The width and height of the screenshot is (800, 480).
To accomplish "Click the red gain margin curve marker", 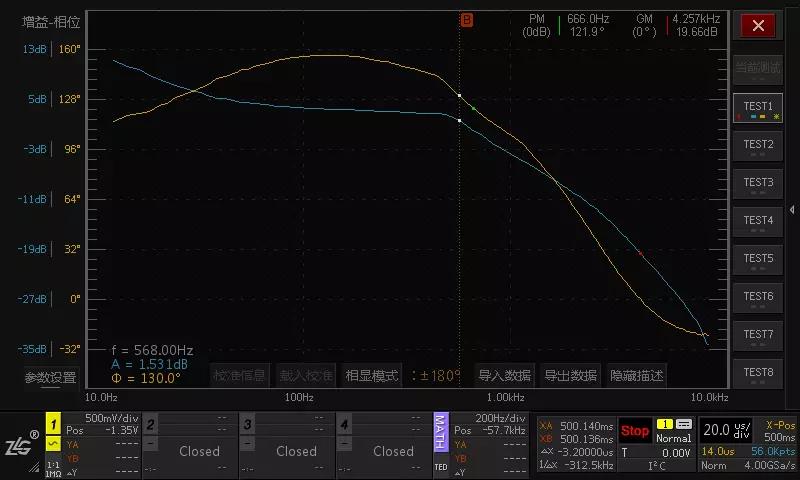I will pos(641,253).
